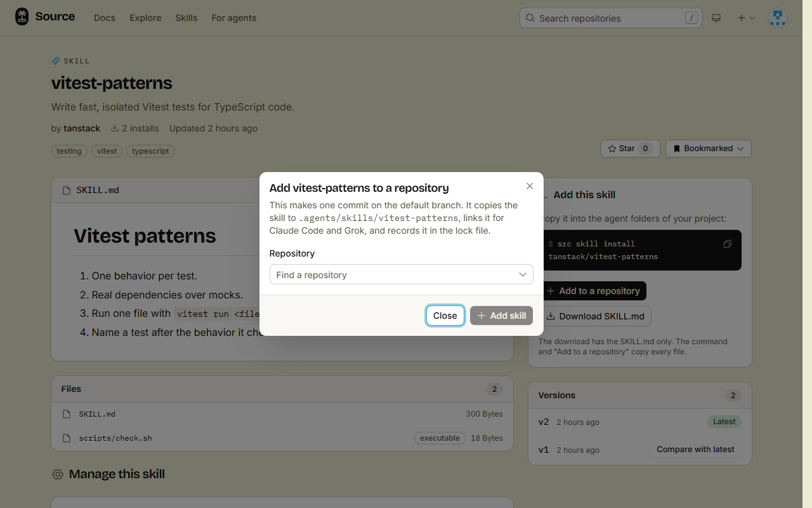
Task: Click the installs download icon near 2 installs
Action: [115, 128]
